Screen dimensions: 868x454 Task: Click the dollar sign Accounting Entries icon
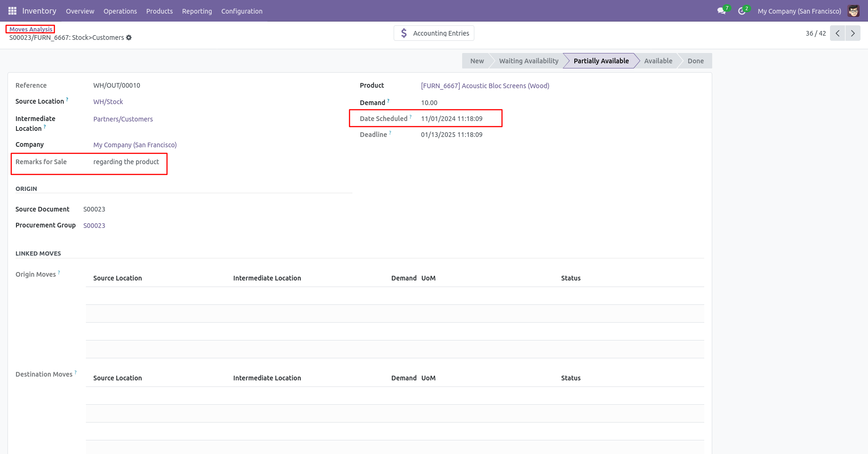coord(404,33)
